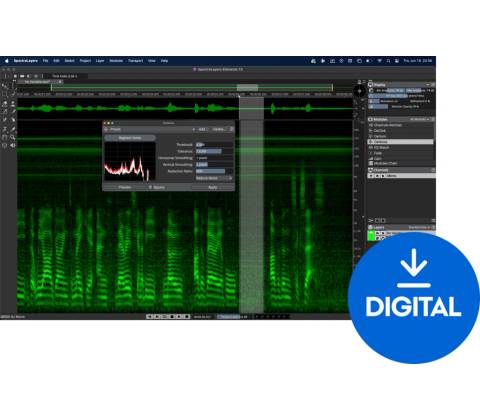Click the Preview button in noise dialog
Screen dimensions: 480x420
125,187
